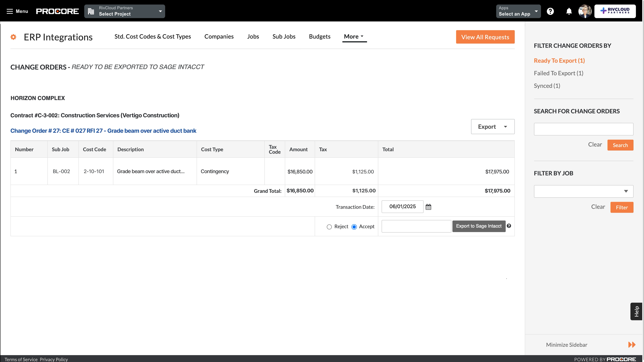This screenshot has width=644, height=362.
Task: Click Export to Sage Intacct button
Action: pyautogui.click(x=479, y=226)
